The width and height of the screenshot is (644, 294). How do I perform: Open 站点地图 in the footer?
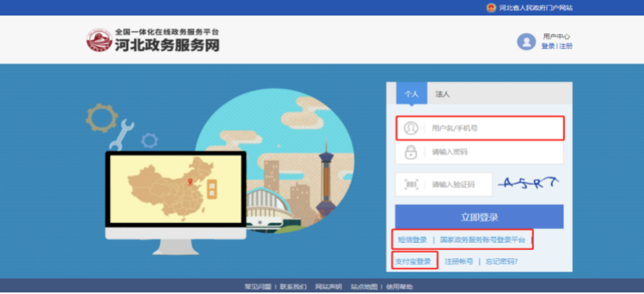(365, 286)
